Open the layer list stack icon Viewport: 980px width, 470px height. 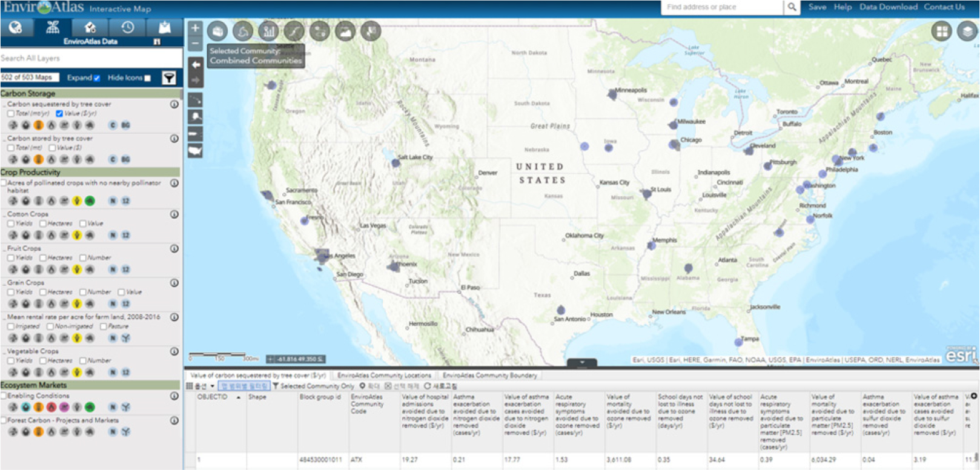(967, 31)
